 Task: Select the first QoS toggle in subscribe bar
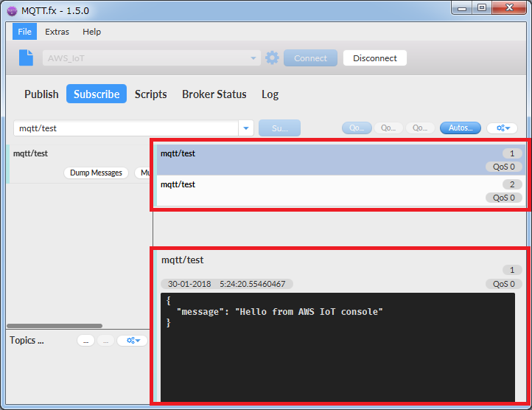coord(357,128)
